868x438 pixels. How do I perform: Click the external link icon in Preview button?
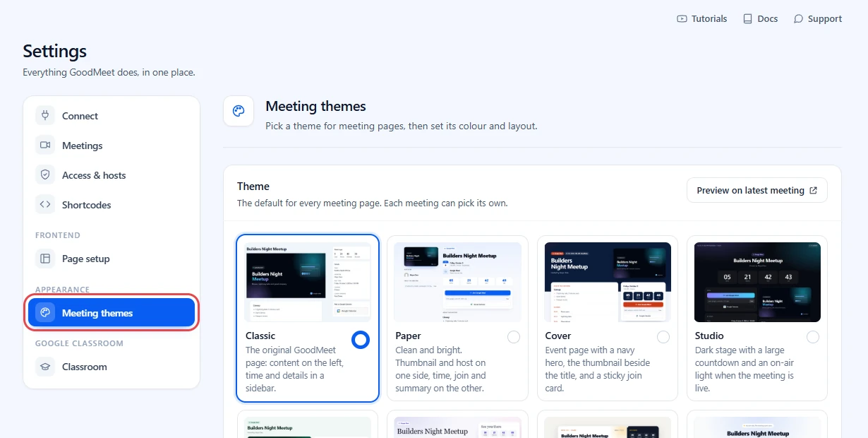coord(813,191)
